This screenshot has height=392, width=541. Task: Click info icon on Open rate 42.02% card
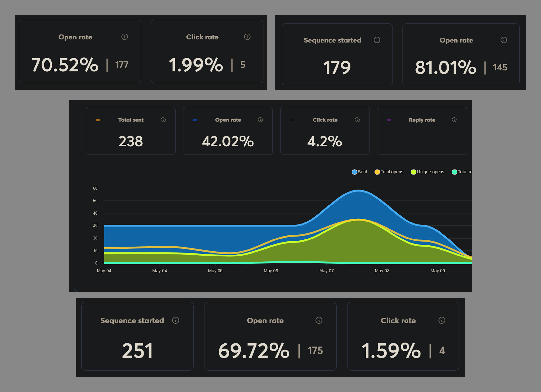[260, 120]
